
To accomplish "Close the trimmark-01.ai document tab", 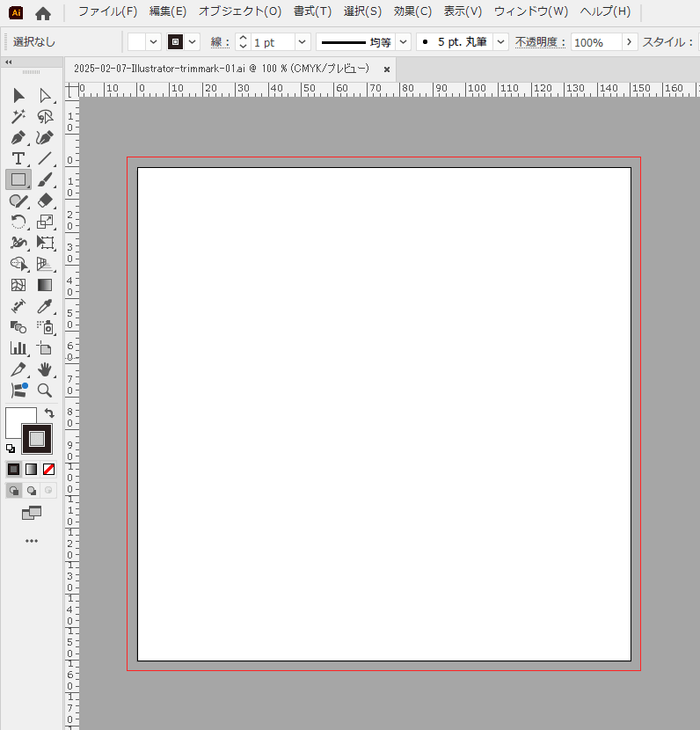I will coord(387,69).
